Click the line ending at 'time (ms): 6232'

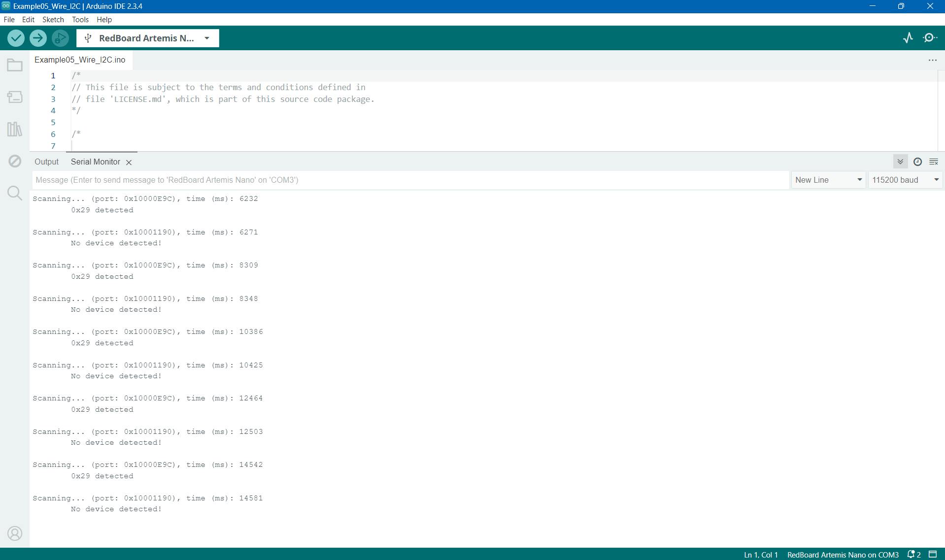click(x=145, y=198)
